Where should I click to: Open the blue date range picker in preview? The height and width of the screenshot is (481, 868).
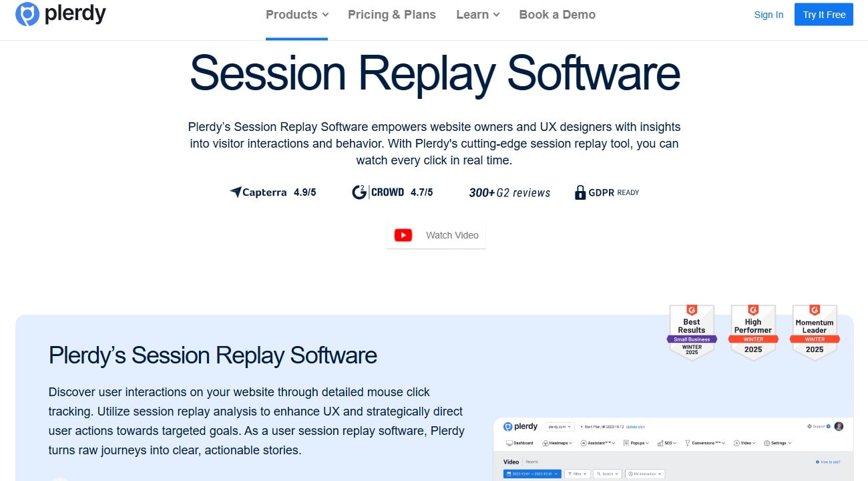pos(532,474)
